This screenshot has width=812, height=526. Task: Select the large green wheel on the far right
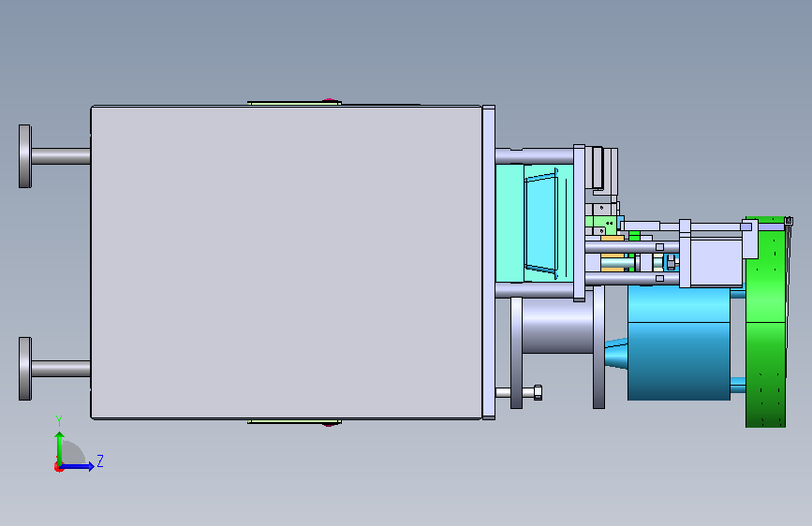(x=765, y=322)
